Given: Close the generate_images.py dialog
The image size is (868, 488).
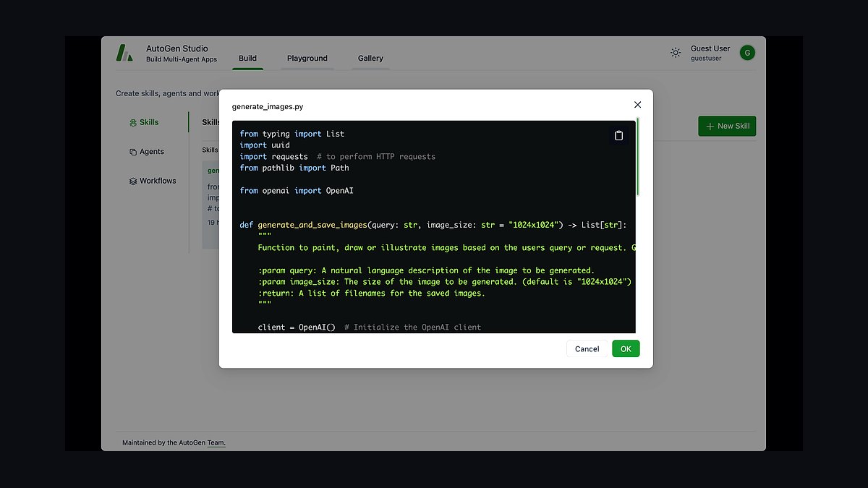Looking at the screenshot, I should (637, 105).
